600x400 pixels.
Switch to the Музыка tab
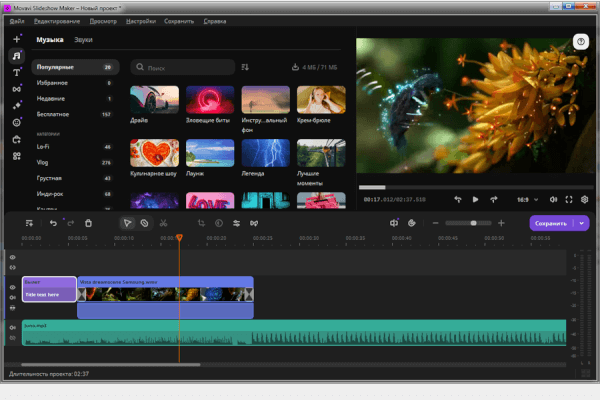click(50, 39)
